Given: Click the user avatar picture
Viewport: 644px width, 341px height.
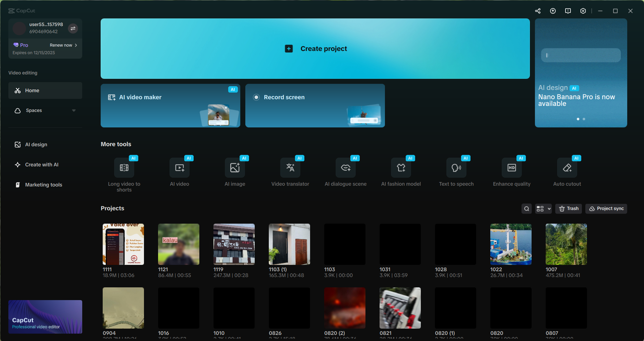Looking at the screenshot, I should point(19,29).
